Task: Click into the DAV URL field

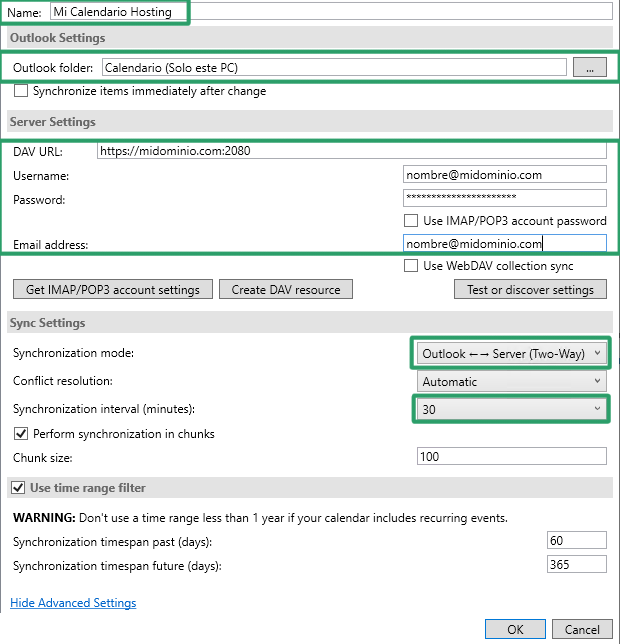Action: coord(352,151)
